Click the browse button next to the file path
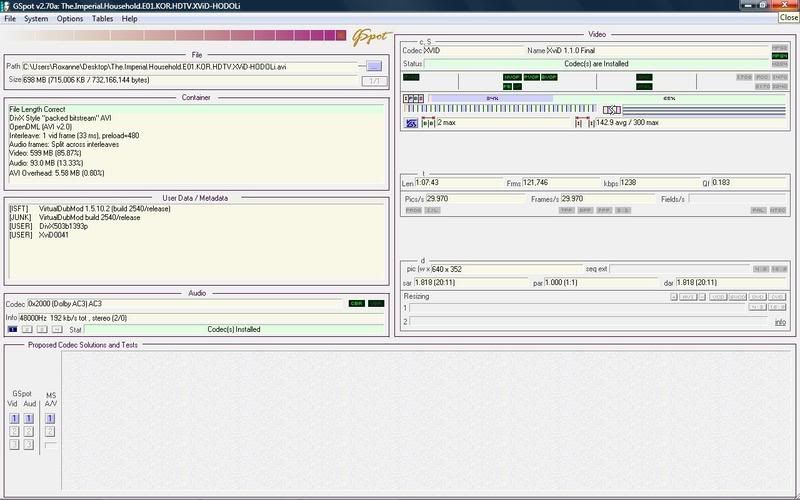800x500 pixels. coord(374,66)
